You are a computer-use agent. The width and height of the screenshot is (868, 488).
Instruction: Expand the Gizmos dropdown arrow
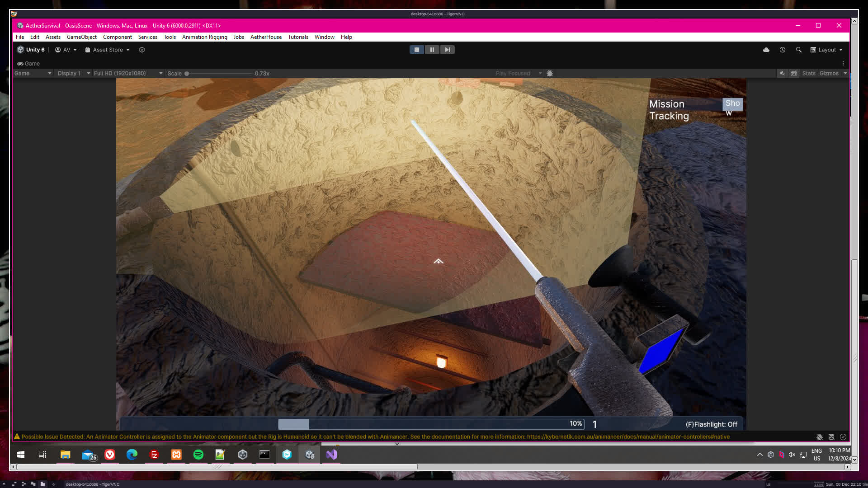point(845,73)
